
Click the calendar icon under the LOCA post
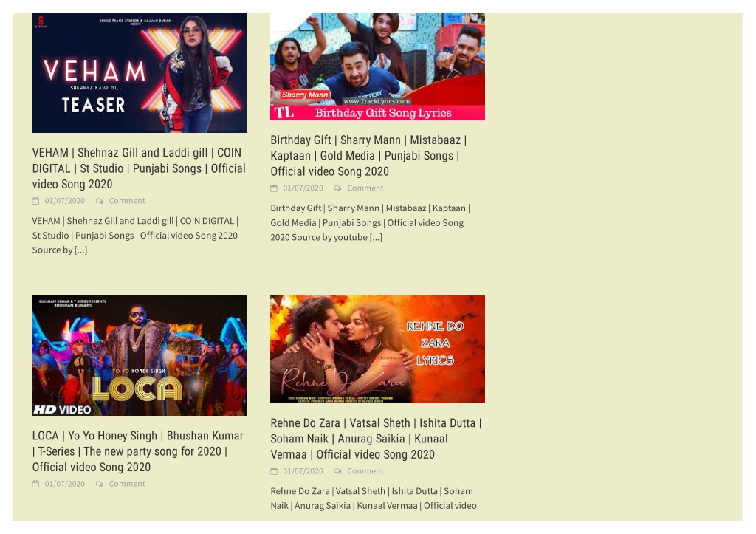coord(35,485)
